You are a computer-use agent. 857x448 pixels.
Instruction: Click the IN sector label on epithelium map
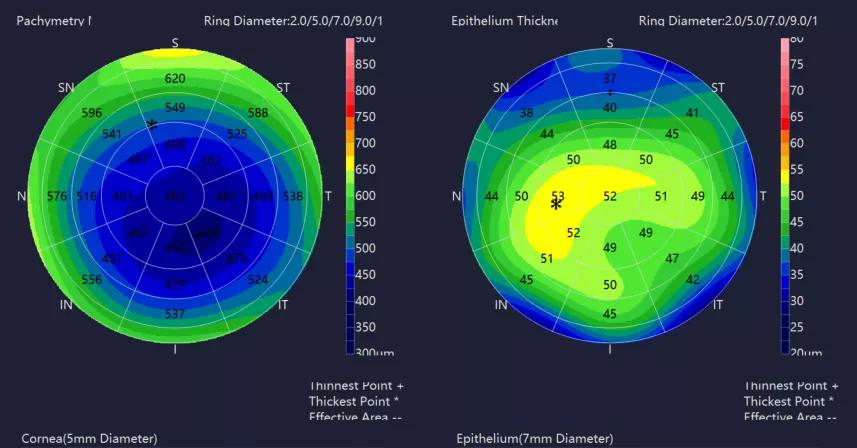pos(501,305)
